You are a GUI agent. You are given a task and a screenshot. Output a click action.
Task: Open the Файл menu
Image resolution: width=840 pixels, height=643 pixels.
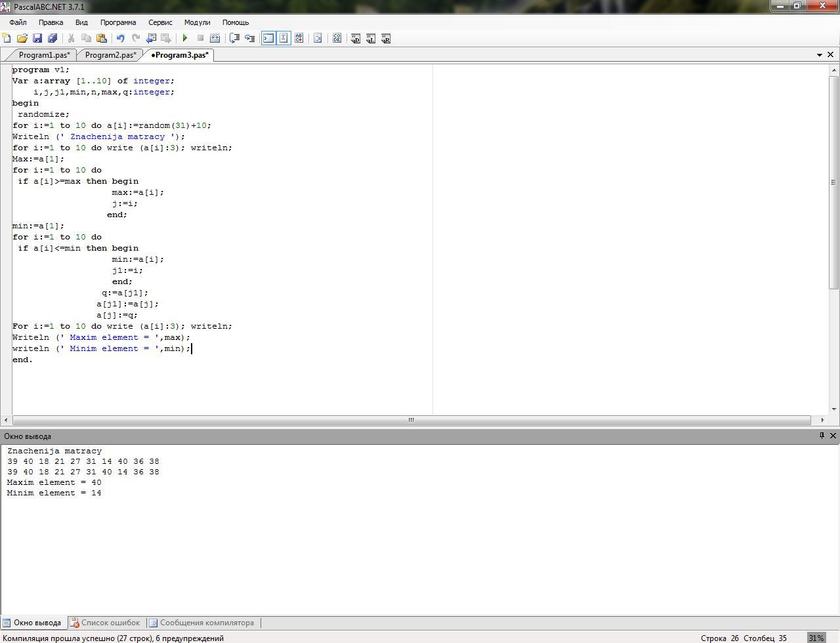[x=18, y=22]
